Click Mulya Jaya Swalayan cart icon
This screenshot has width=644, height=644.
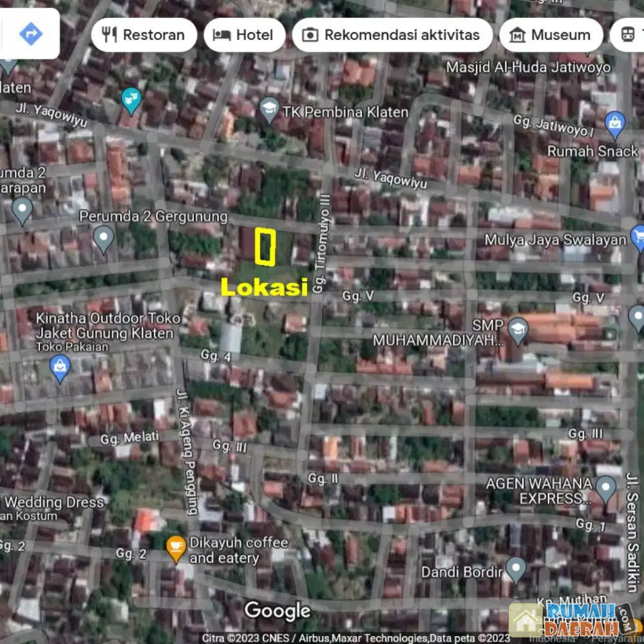638,238
